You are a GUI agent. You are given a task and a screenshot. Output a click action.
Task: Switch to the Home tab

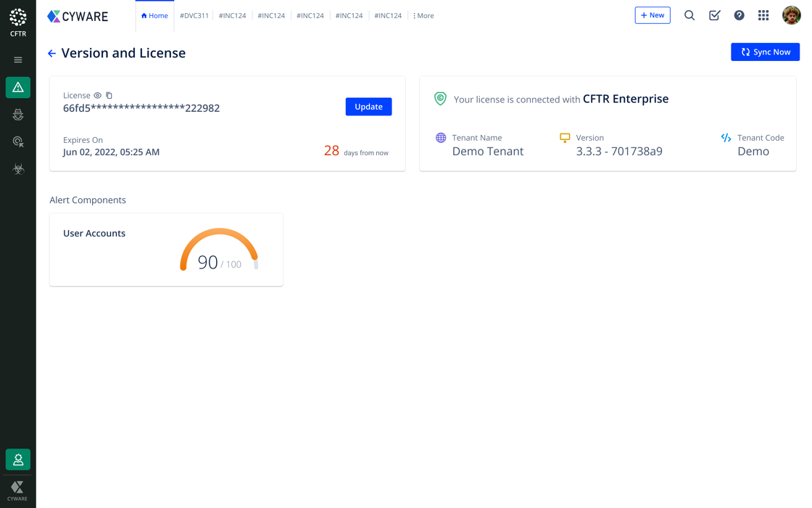coord(154,16)
